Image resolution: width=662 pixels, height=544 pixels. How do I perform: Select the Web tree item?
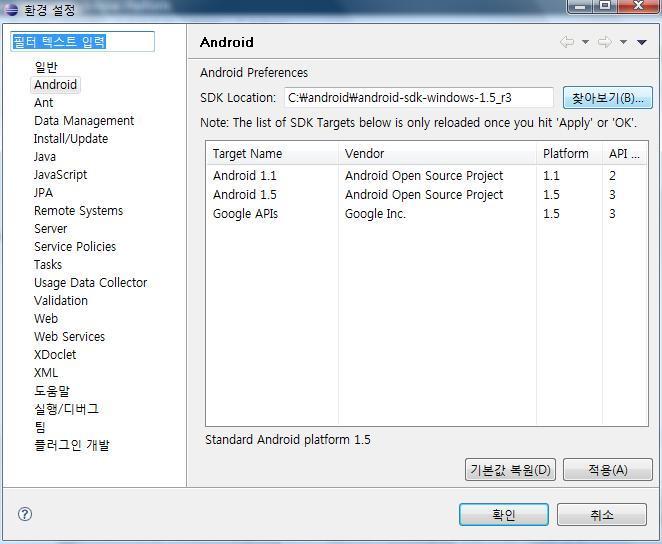pyautogui.click(x=46, y=319)
